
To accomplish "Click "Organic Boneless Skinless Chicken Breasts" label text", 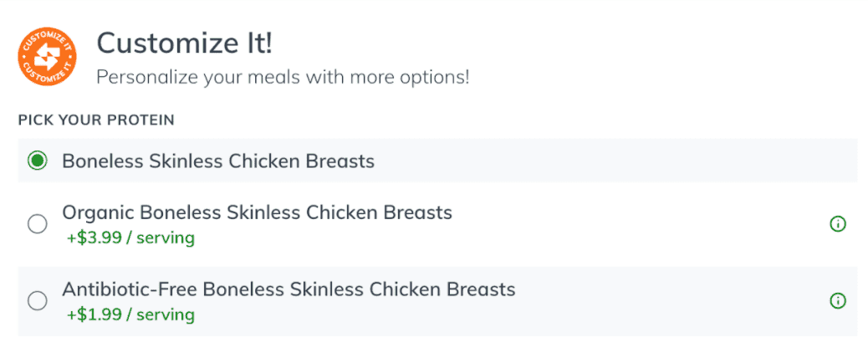I will [257, 212].
